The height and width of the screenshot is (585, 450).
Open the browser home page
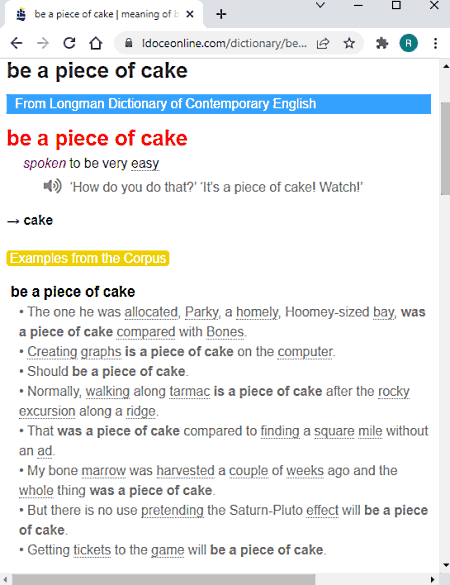[x=96, y=44]
